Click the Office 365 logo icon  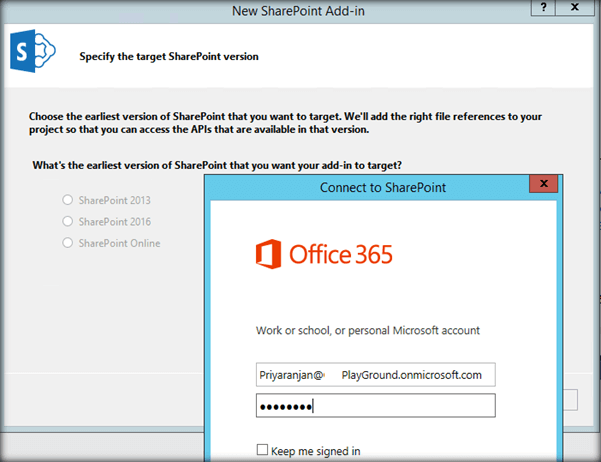[x=267, y=253]
